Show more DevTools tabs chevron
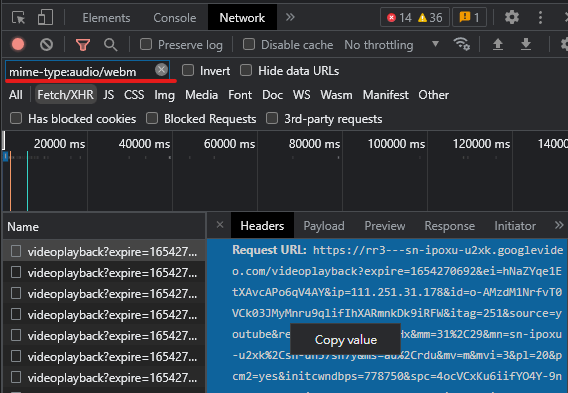 point(290,17)
